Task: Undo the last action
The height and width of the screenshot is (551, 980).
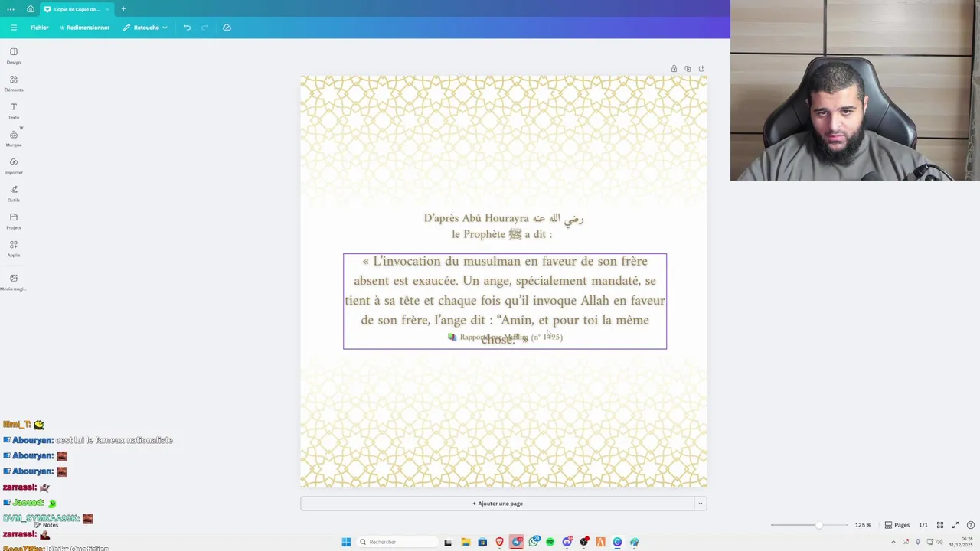Action: point(187,28)
